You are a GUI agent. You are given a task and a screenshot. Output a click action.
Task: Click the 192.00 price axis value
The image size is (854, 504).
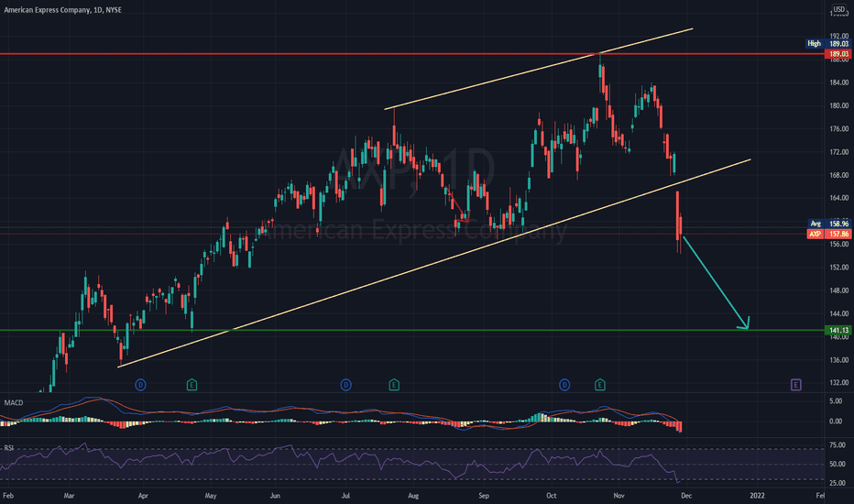838,37
